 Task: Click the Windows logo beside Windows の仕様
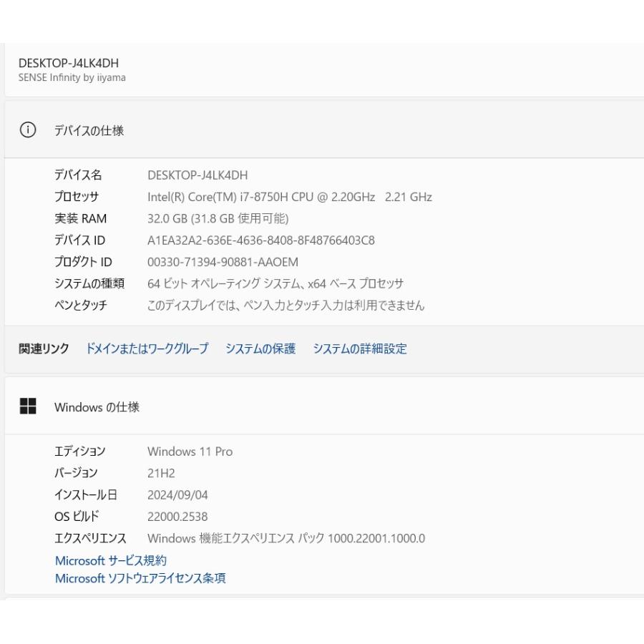(29, 406)
